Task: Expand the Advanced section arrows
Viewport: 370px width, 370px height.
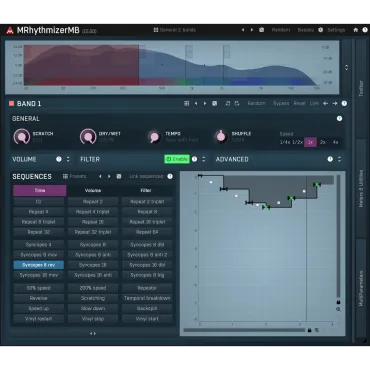Action: pyautogui.click(x=339, y=159)
